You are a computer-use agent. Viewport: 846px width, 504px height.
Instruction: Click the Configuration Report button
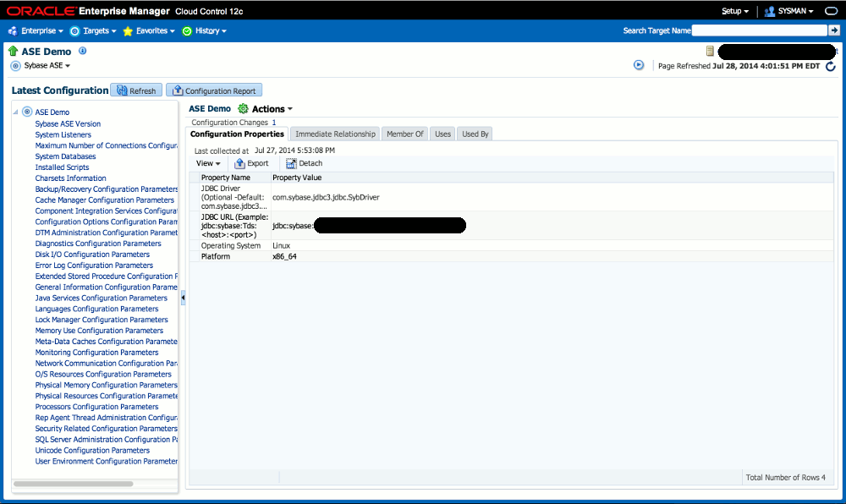[214, 90]
